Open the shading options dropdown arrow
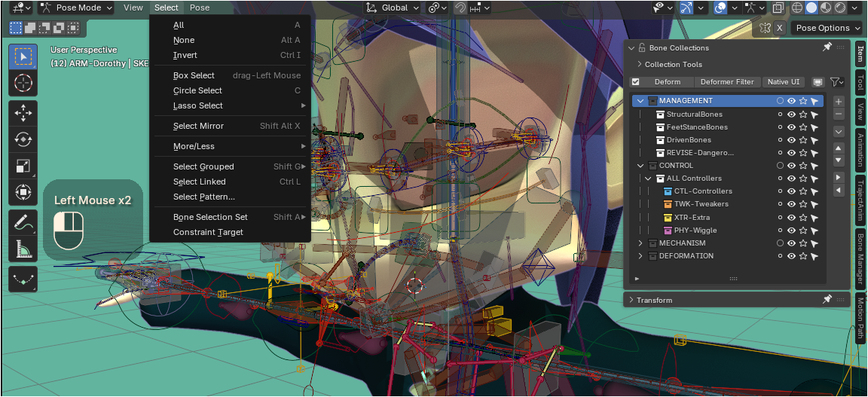868x397 pixels. pyautogui.click(x=855, y=8)
